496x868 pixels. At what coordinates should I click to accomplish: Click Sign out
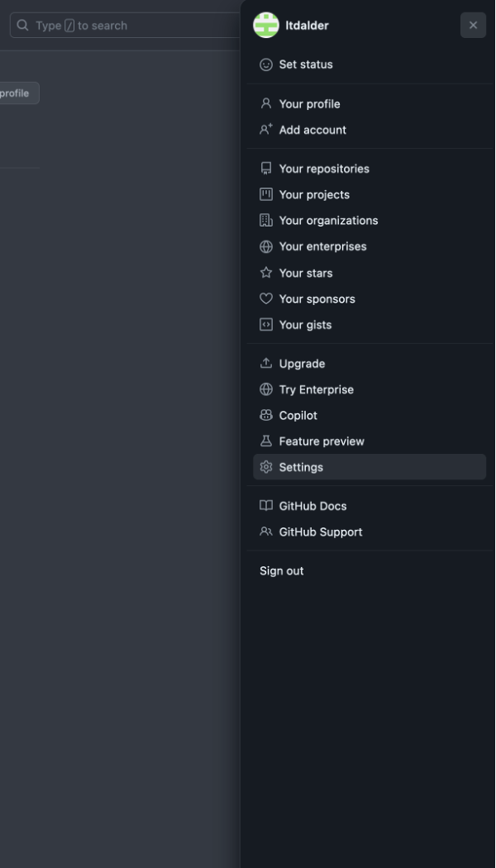281,570
